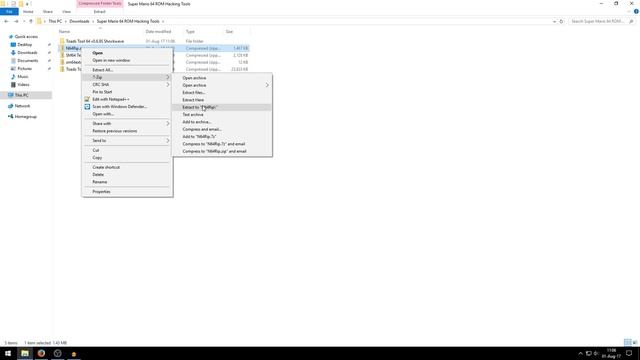Choose Extract All... in context menu
Screen dimensions: 640x360
(x=127, y=70)
